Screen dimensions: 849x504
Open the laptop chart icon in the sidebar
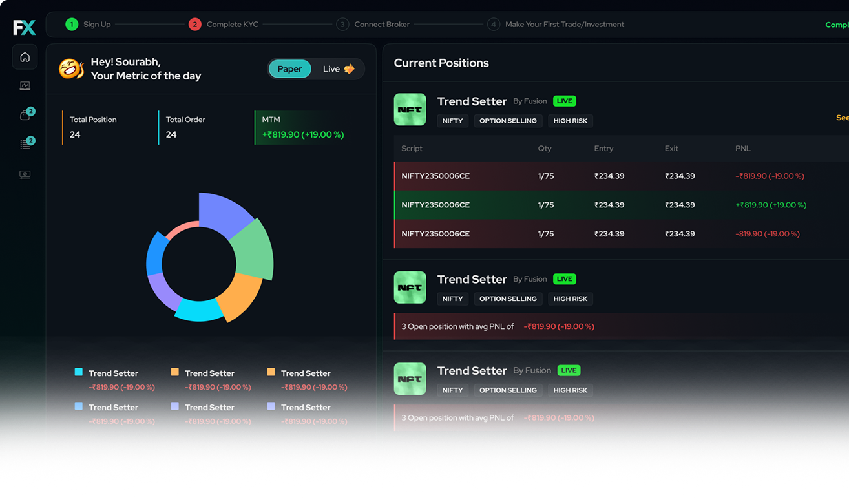(25, 85)
